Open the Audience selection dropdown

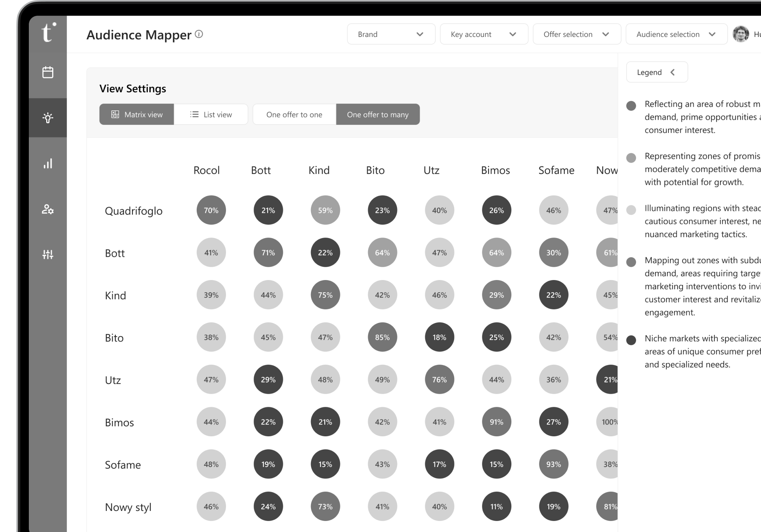(x=676, y=34)
